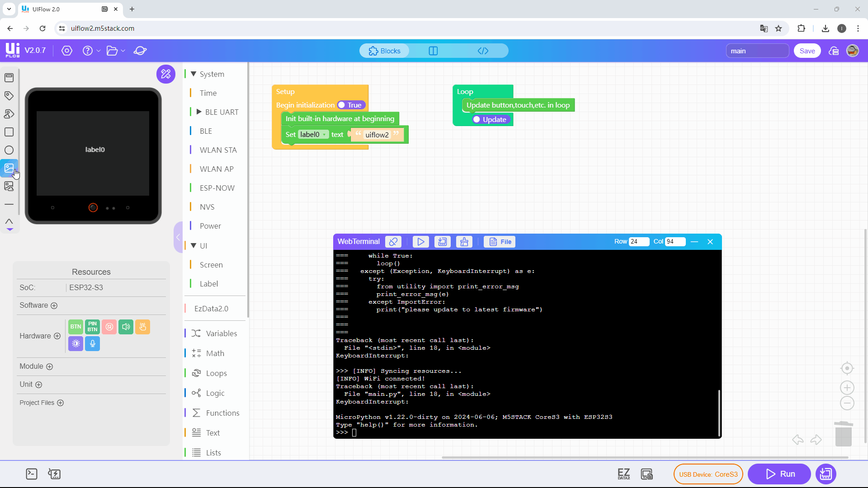Click the WebTerminal download to device icon
The height and width of the screenshot is (488, 868).
pyautogui.click(x=443, y=242)
